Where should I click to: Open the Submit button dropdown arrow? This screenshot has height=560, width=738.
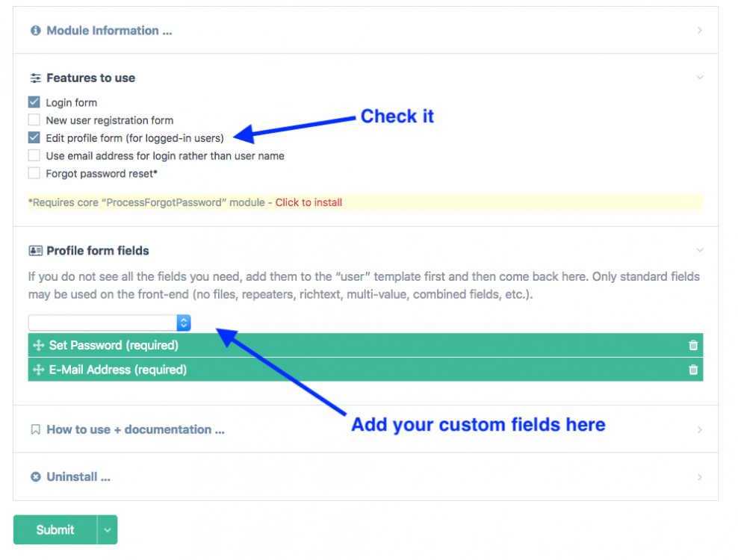pyautogui.click(x=107, y=530)
